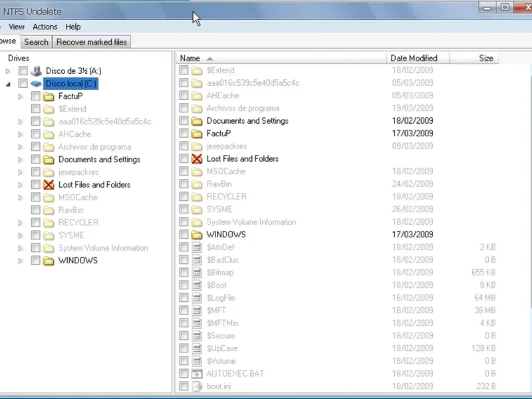Click the $Boot system file icon
Screen dimensions: 532x399
[197, 285]
